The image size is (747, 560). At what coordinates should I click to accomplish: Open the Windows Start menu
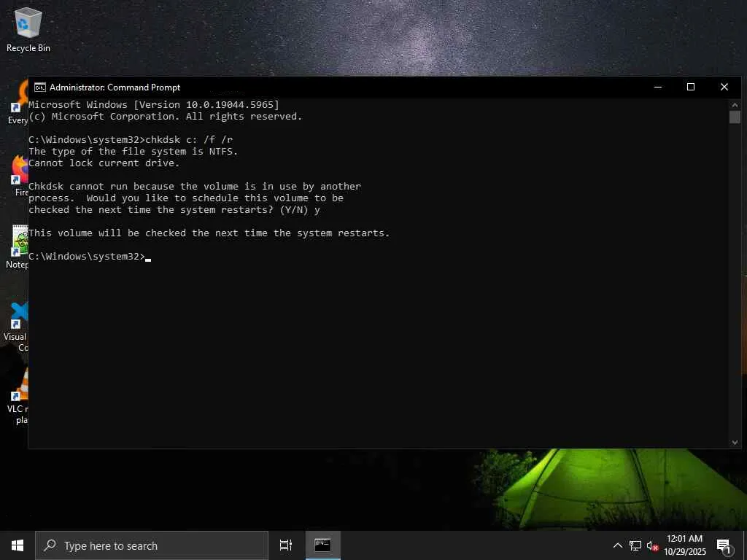tap(18, 545)
